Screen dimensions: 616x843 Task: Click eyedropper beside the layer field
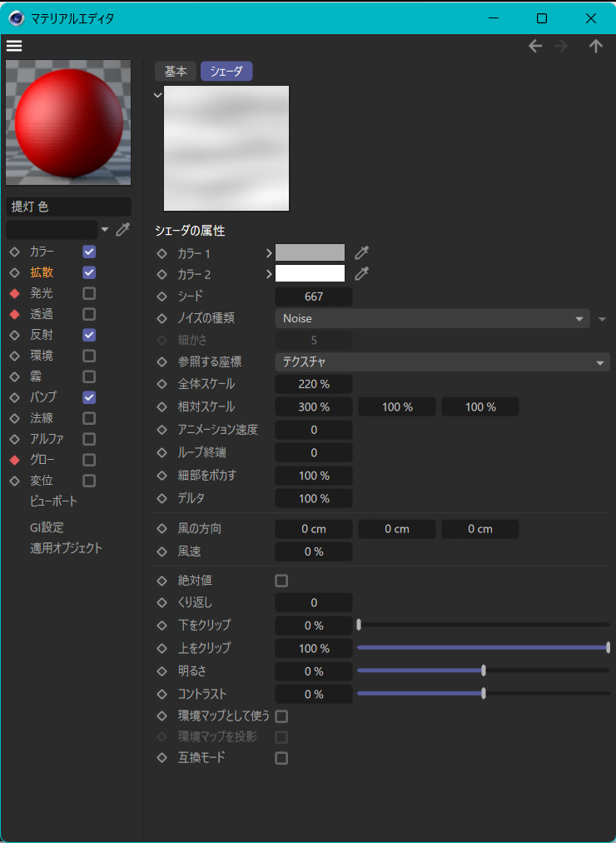click(123, 230)
